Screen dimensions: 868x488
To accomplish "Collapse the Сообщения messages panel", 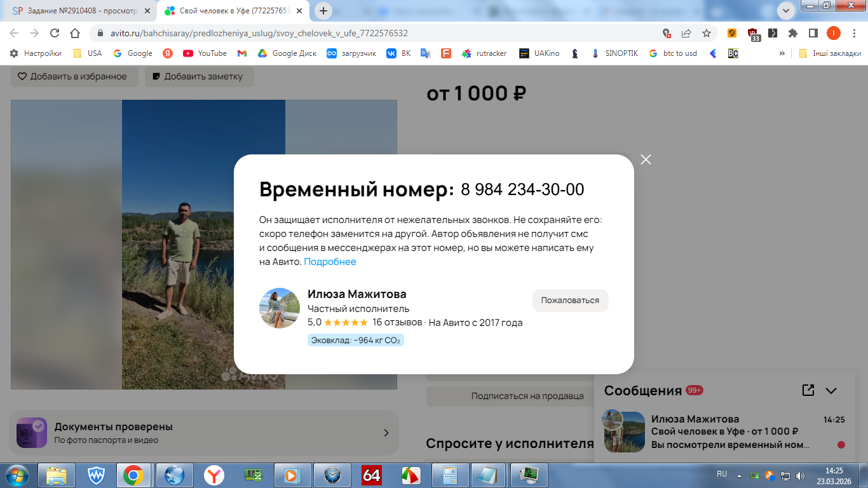I will 831,391.
